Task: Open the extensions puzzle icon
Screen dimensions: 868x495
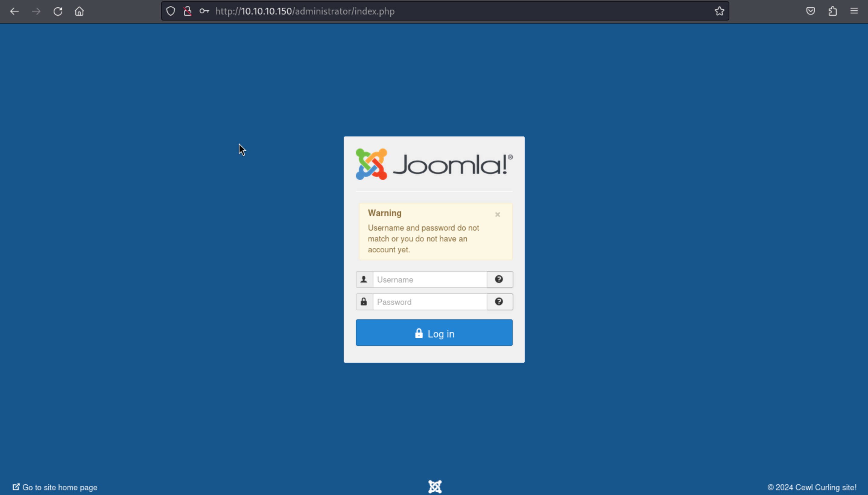Action: coord(832,11)
